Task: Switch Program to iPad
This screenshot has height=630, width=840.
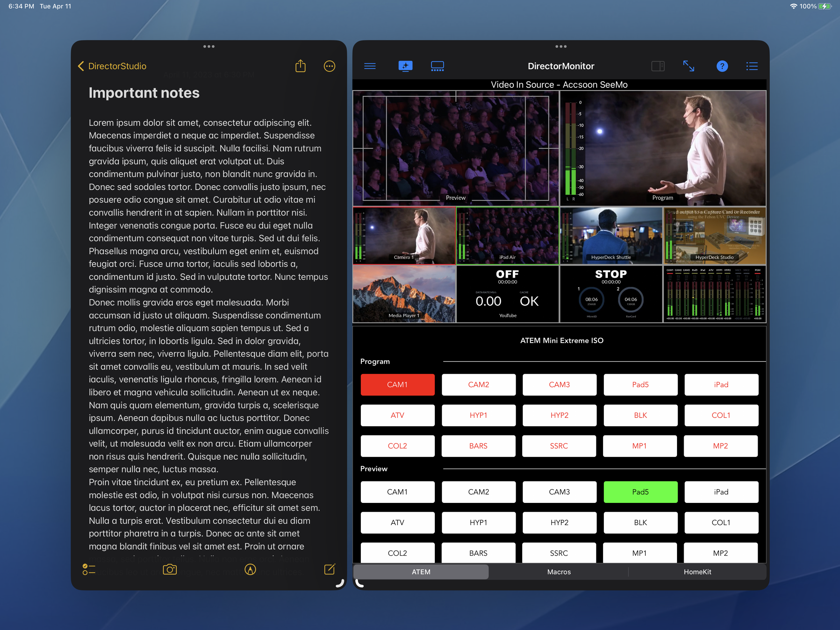Action: [721, 385]
